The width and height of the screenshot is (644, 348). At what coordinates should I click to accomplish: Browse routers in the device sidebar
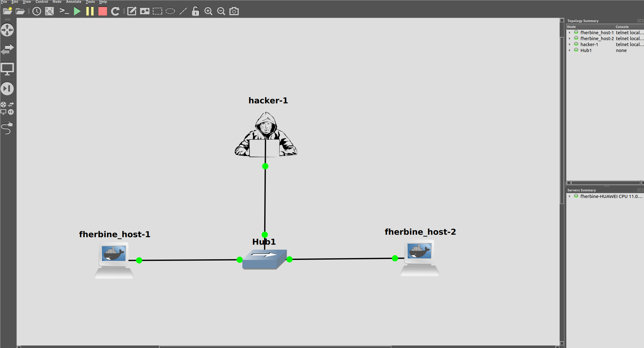pyautogui.click(x=7, y=30)
